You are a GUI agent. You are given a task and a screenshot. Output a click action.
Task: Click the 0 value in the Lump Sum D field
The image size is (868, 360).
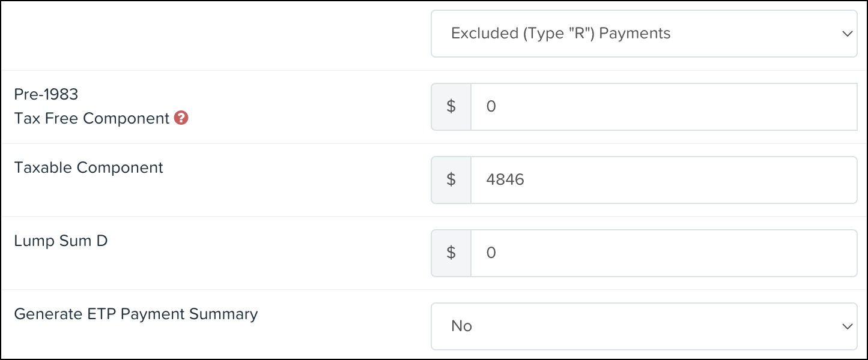tap(491, 253)
